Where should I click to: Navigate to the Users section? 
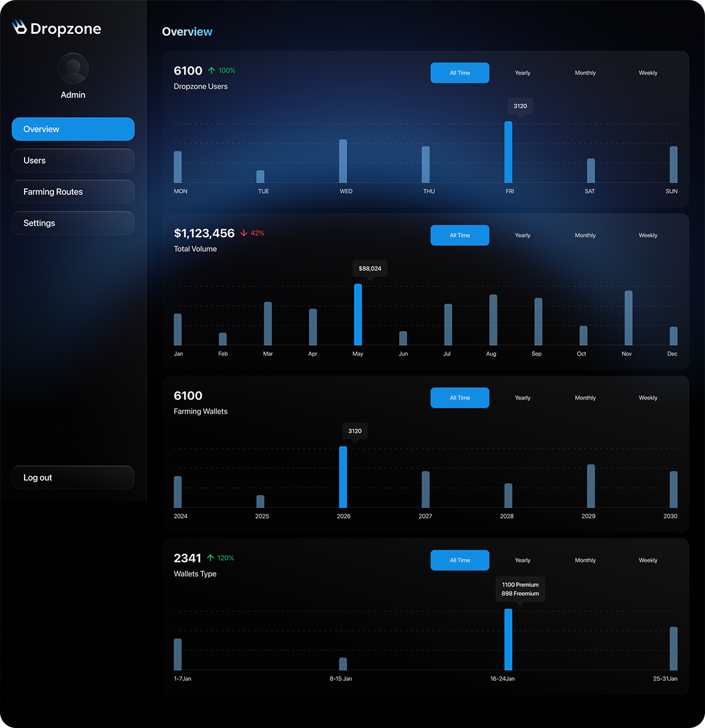pyautogui.click(x=72, y=160)
